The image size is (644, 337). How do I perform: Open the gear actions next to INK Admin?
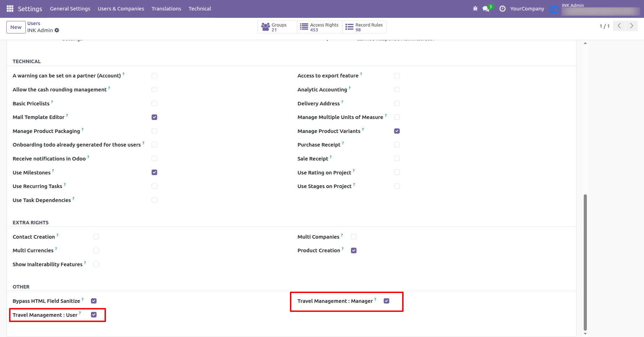point(57,30)
